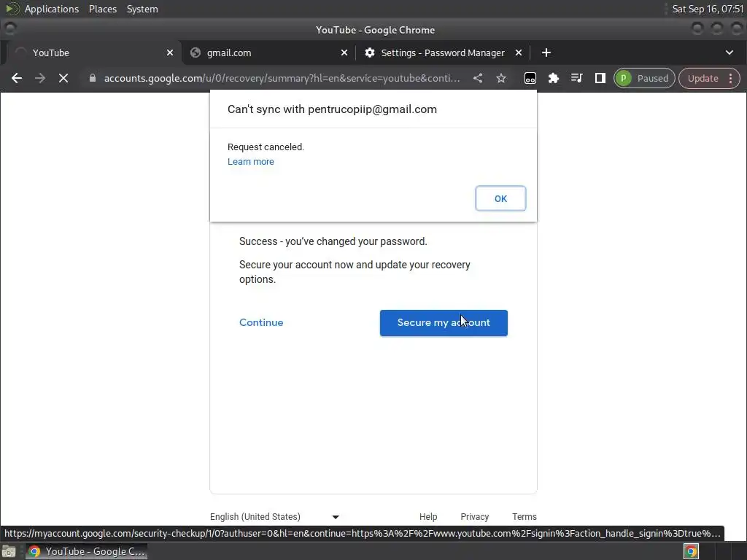Viewport: 747px width, 560px height.
Task: Close the gmail.com tab
Action: tap(344, 52)
